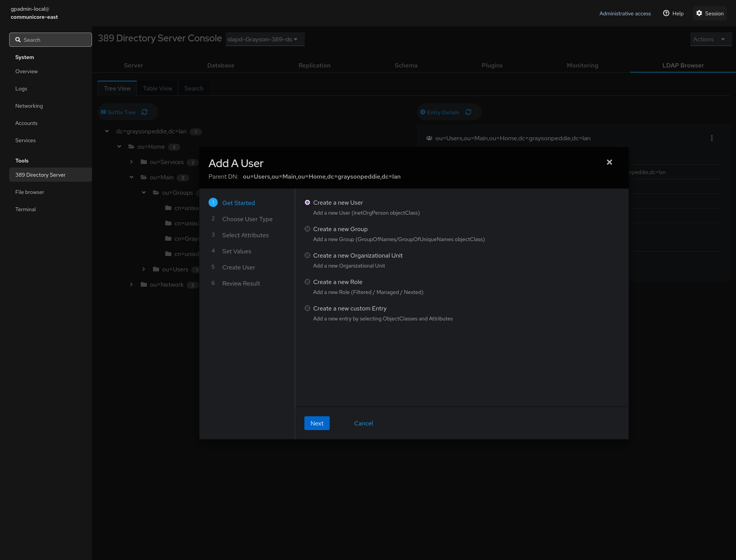
Task: Refresh the Suffix Tree
Action: pos(145,112)
